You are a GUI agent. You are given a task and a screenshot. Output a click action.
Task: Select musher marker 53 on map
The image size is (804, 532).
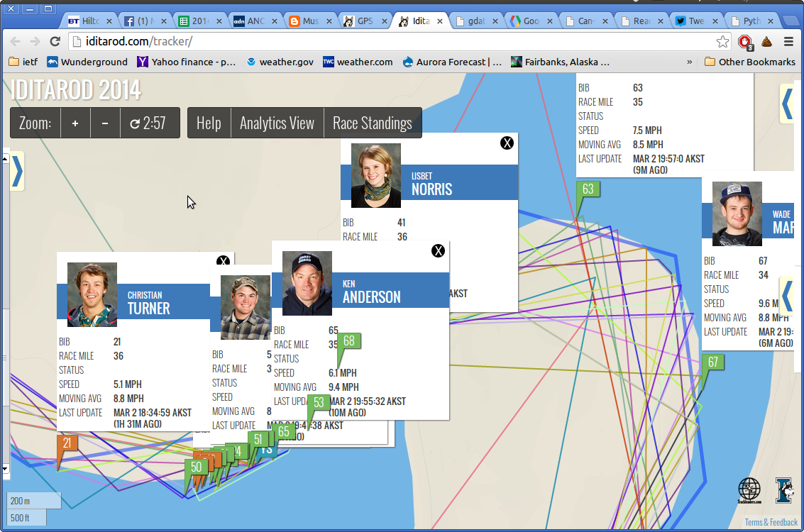click(319, 402)
